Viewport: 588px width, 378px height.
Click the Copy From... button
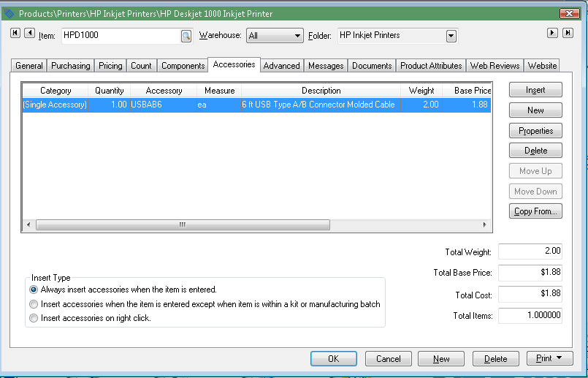(x=535, y=211)
